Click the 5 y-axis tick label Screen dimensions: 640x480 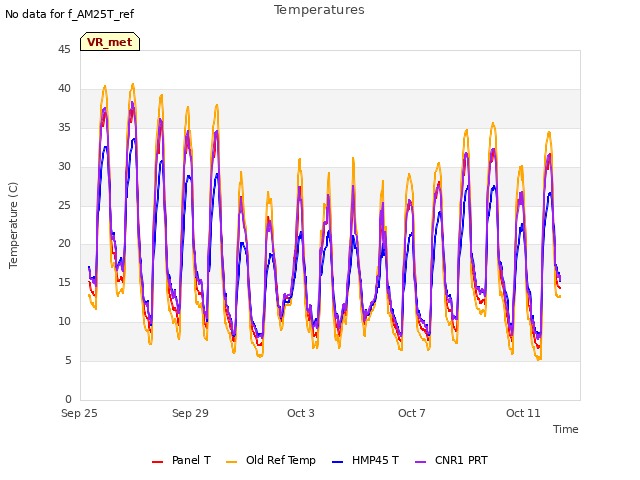68,360
